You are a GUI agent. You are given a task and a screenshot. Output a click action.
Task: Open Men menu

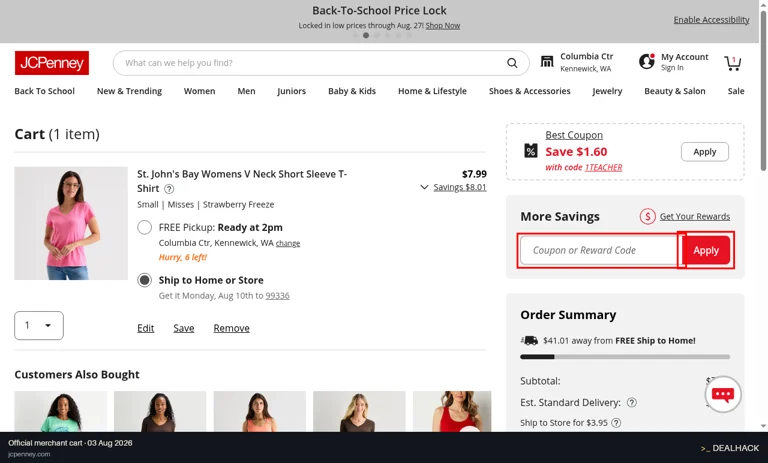pos(246,91)
